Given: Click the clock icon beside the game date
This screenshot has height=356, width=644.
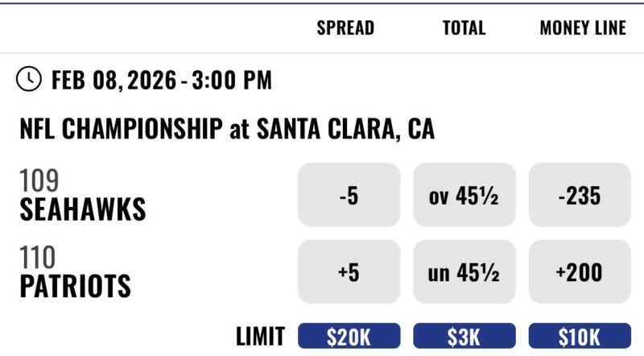Looking at the screenshot, I should pyautogui.click(x=30, y=79).
